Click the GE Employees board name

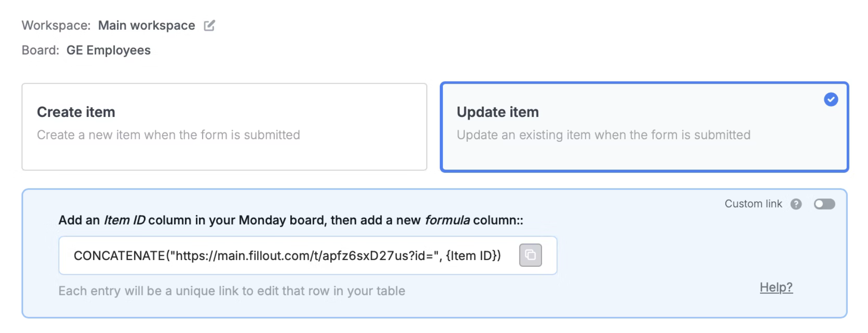coord(108,50)
